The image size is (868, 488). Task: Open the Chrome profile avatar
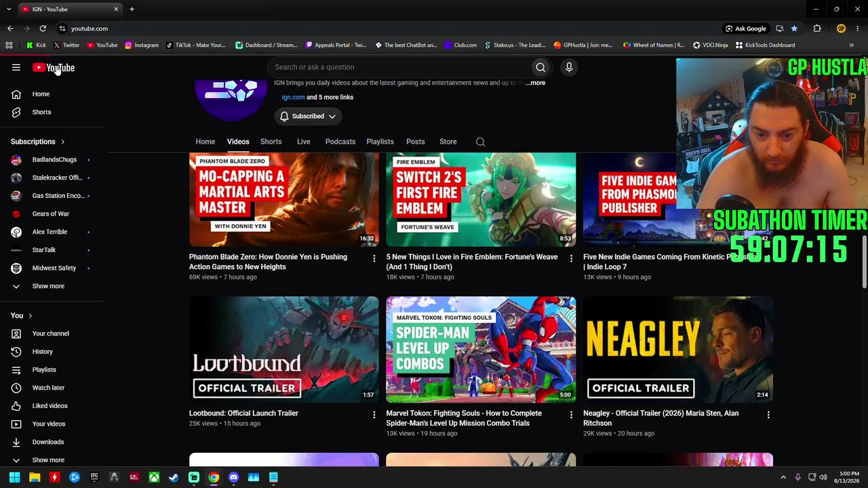pyautogui.click(x=841, y=28)
